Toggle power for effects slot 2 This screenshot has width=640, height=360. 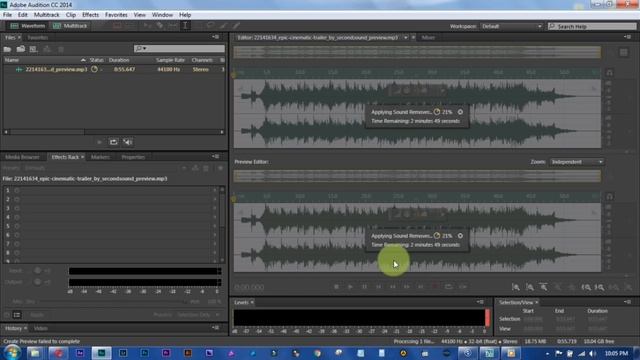(x=17, y=200)
